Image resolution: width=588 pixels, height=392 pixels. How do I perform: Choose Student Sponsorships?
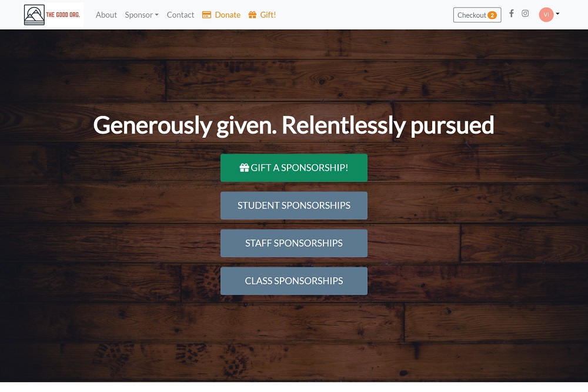294,205
